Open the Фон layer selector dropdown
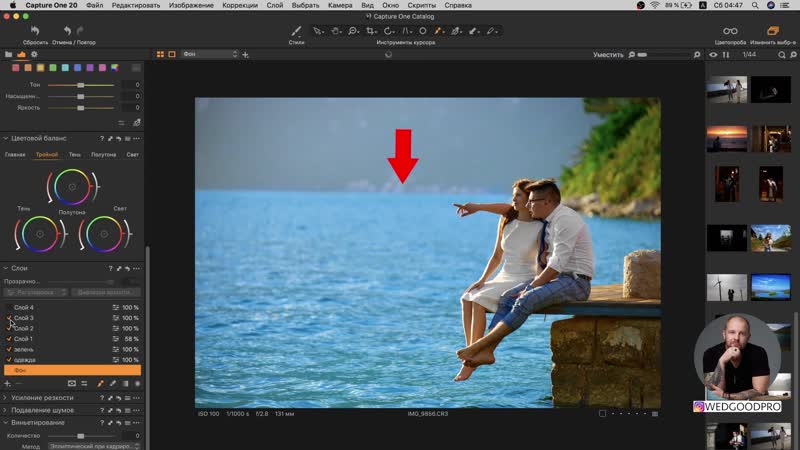Image resolution: width=800 pixels, height=450 pixels. click(210, 54)
